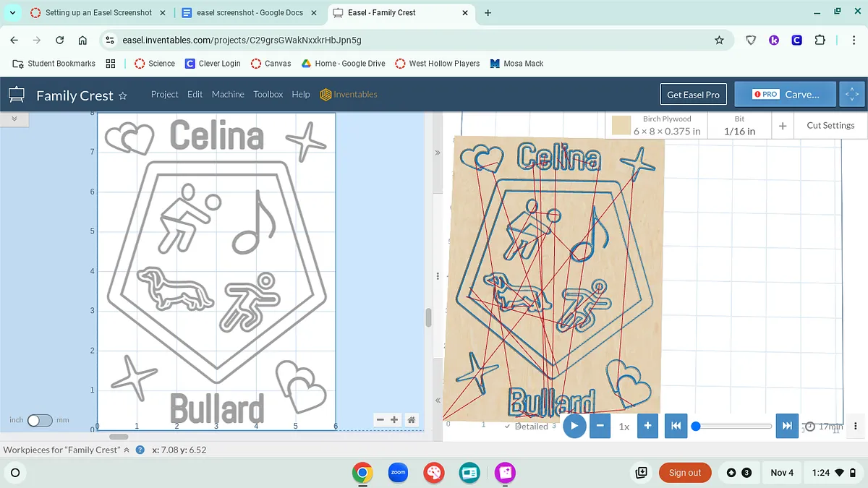Collapse the left shapes panel chevron

[14, 118]
